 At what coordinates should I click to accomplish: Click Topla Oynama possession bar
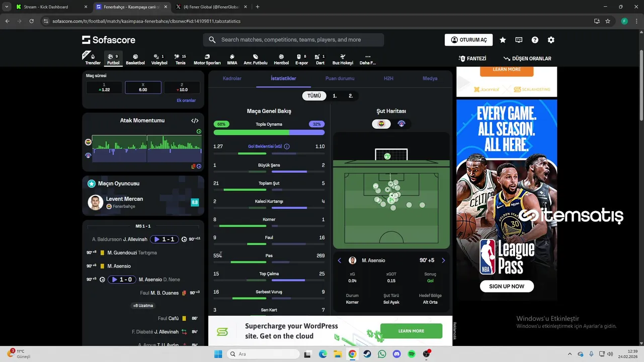269,132
